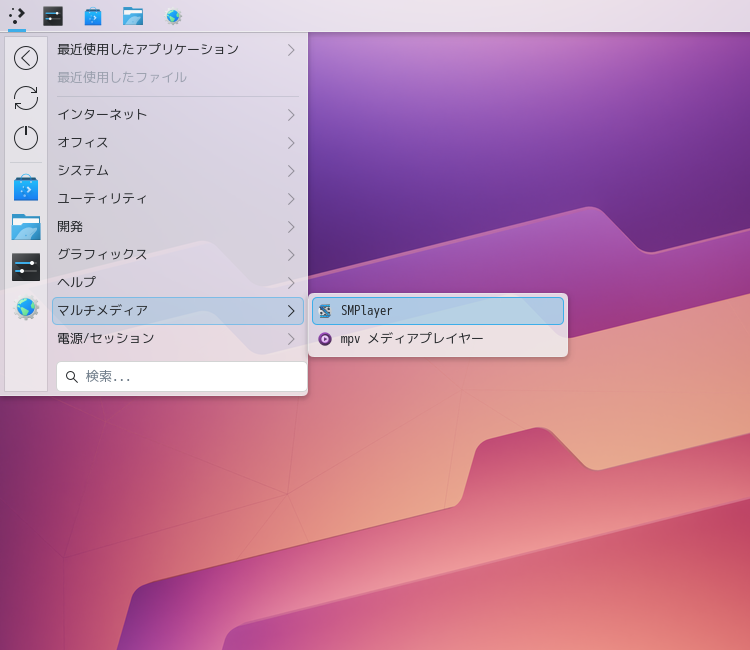Open the オフィス menu category
Viewport: 750px width, 650px height.
178,143
